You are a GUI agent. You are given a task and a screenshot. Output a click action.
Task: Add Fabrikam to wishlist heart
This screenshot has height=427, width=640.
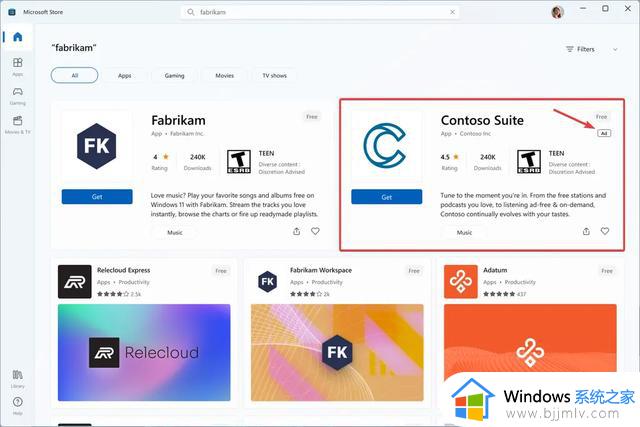click(x=316, y=231)
